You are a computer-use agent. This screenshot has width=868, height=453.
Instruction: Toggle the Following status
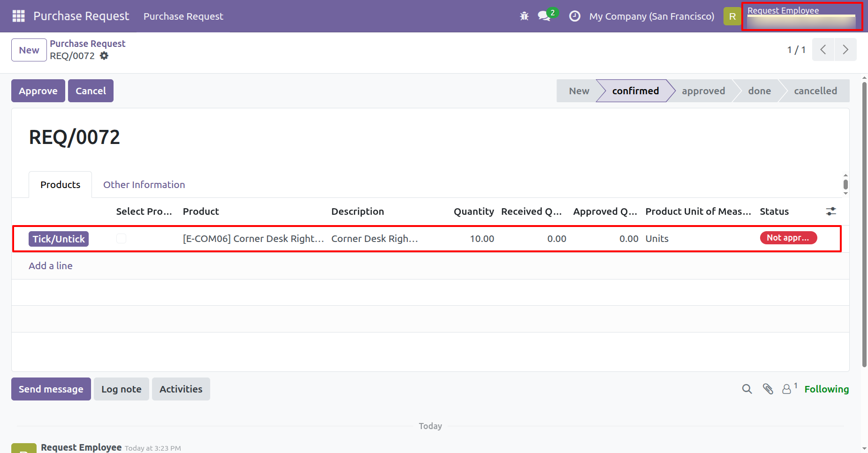pos(826,389)
